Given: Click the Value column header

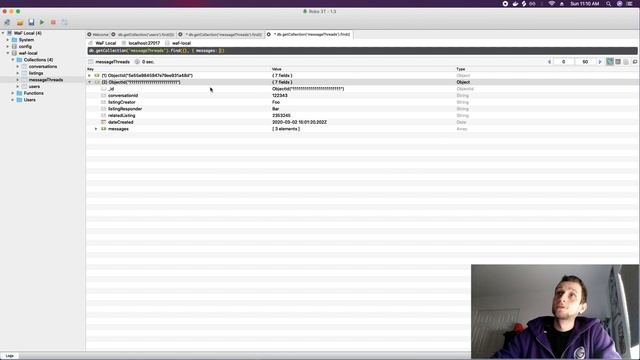Looking at the screenshot, I should (277, 69).
